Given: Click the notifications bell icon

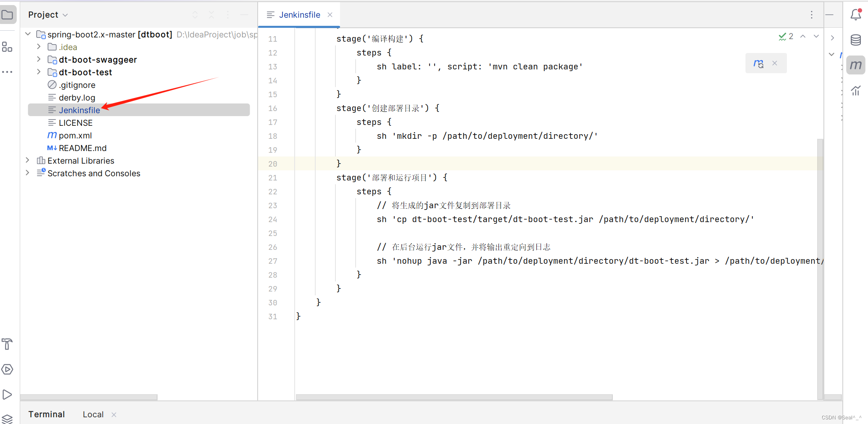Looking at the screenshot, I should pos(856,14).
